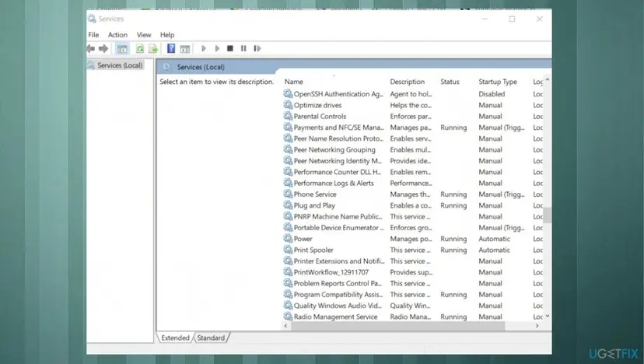Click the horizontal scrollbar left arrow
644x364 pixels.
[x=286, y=326]
